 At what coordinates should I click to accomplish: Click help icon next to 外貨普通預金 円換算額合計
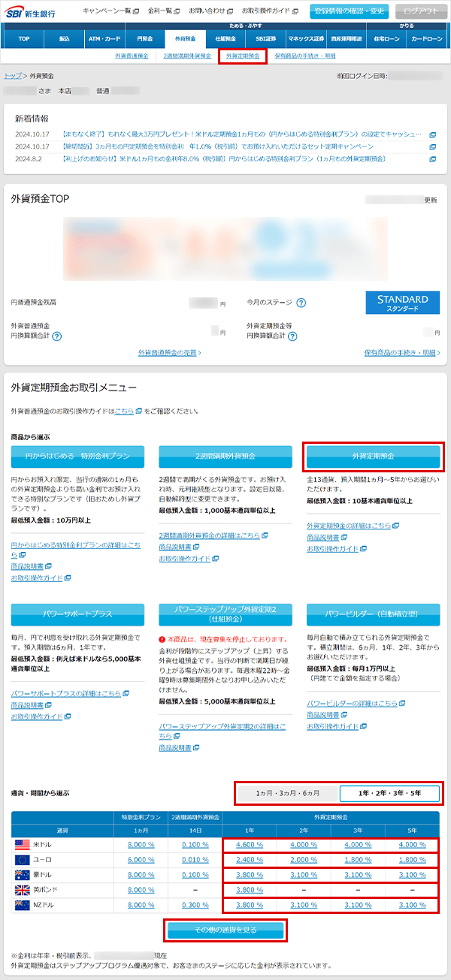tap(56, 336)
